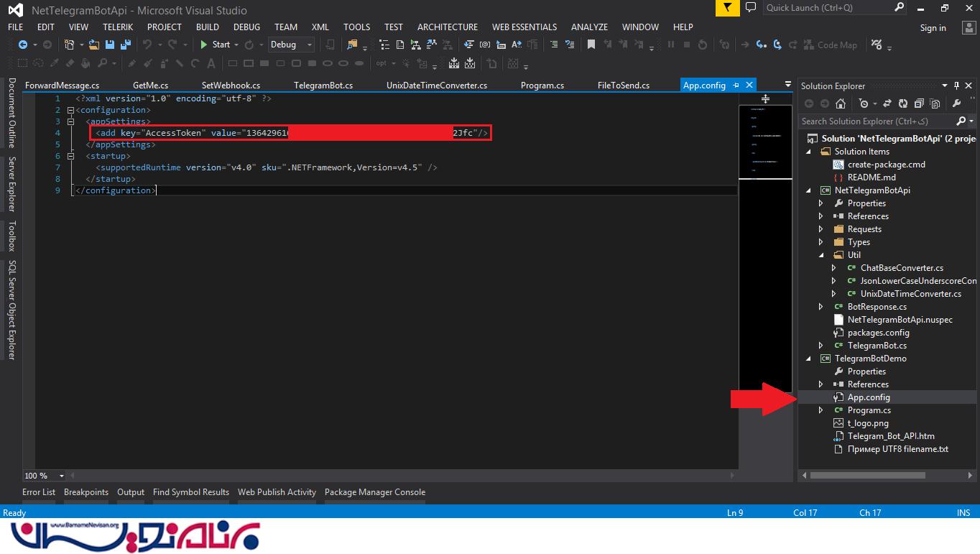Click the Open File folder icon
This screenshot has height=554, width=980.
(94, 45)
